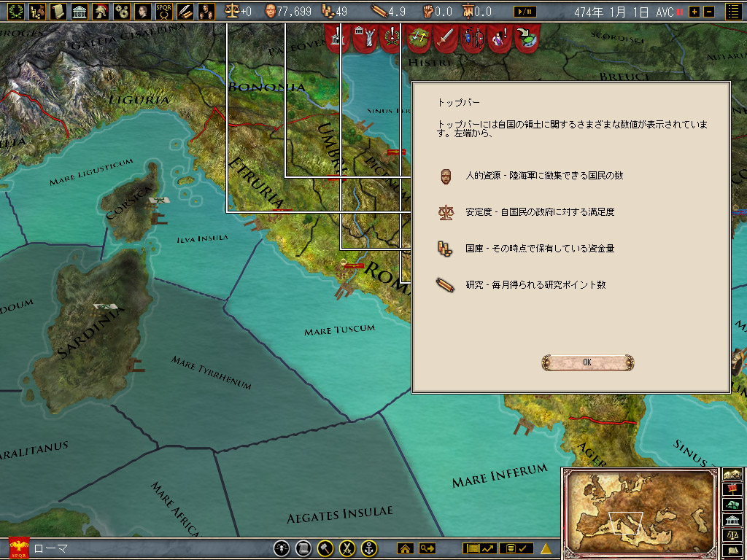Toggle play/pause with the top bar button
This screenshot has width=747, height=560.
pyautogui.click(x=525, y=12)
